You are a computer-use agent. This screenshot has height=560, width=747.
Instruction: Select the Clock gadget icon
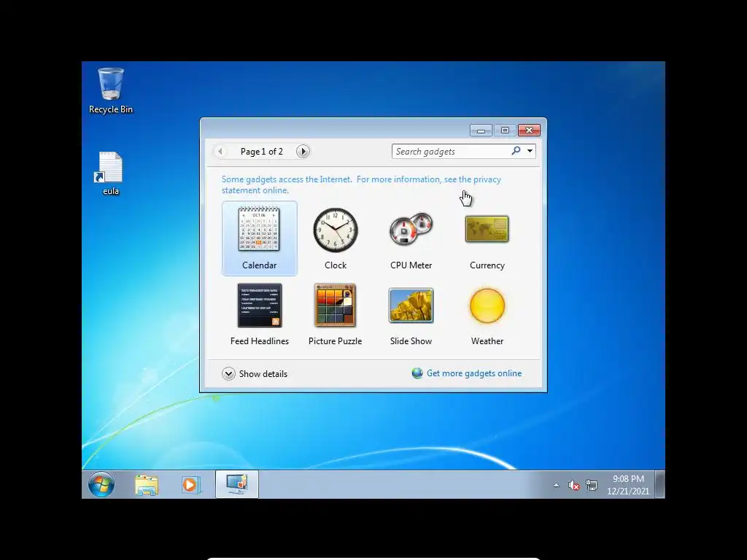tap(336, 230)
